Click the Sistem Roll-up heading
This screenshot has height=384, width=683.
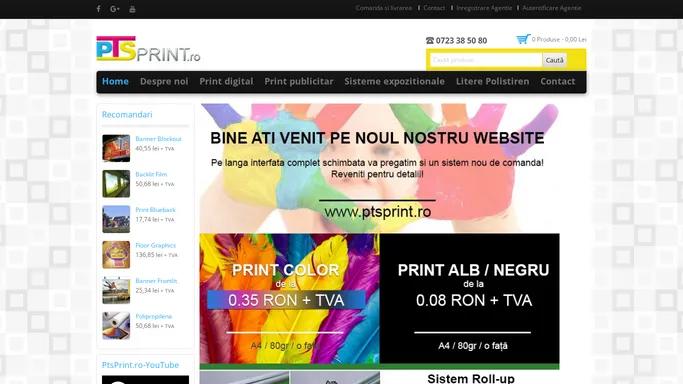point(471,378)
